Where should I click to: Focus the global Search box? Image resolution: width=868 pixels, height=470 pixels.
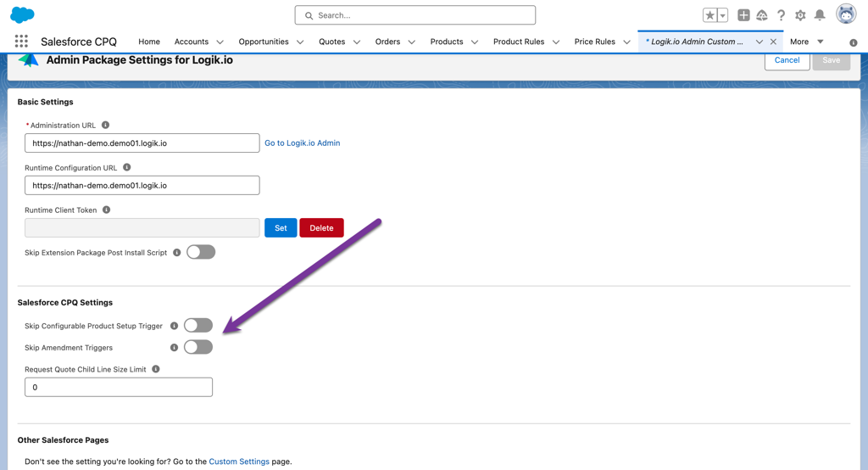tap(415, 15)
